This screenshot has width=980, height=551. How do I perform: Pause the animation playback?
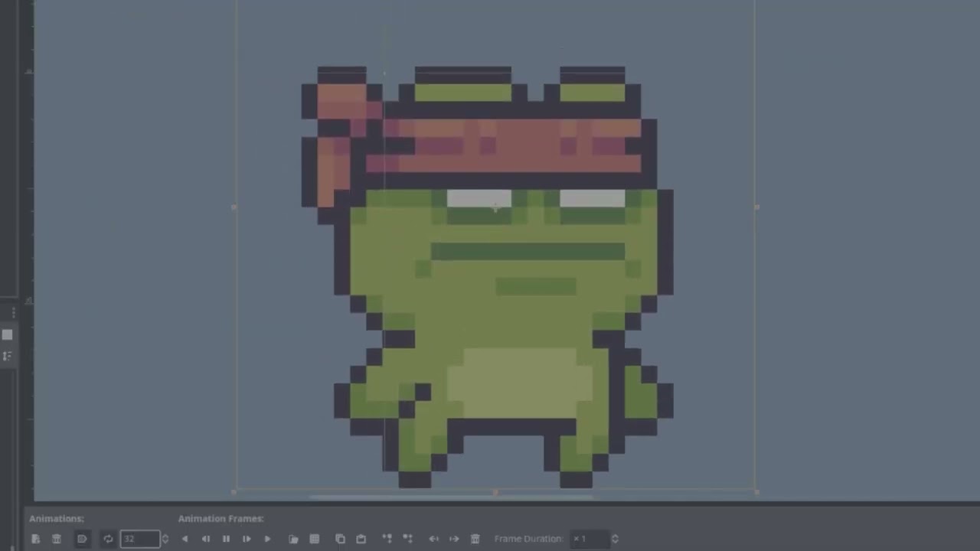click(226, 539)
